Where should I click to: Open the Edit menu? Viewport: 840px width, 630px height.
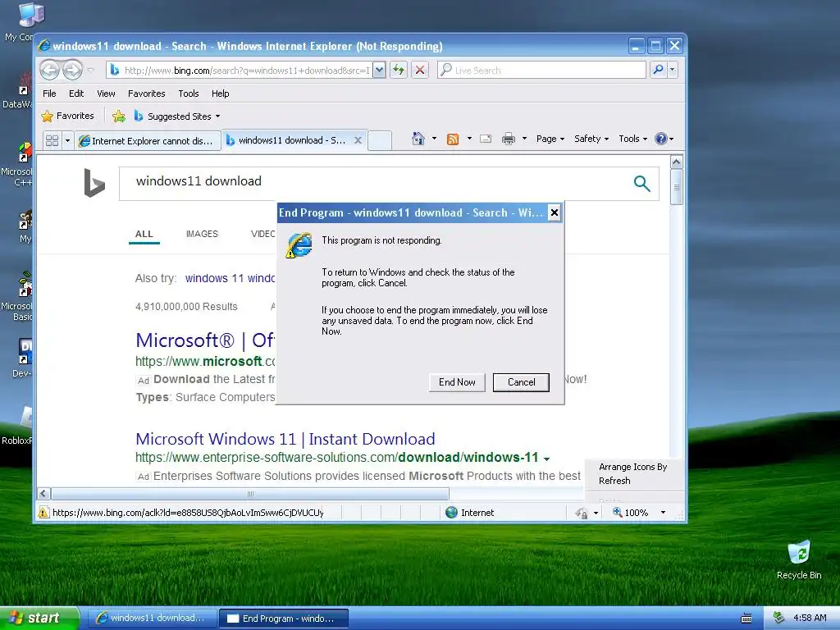[x=76, y=94]
